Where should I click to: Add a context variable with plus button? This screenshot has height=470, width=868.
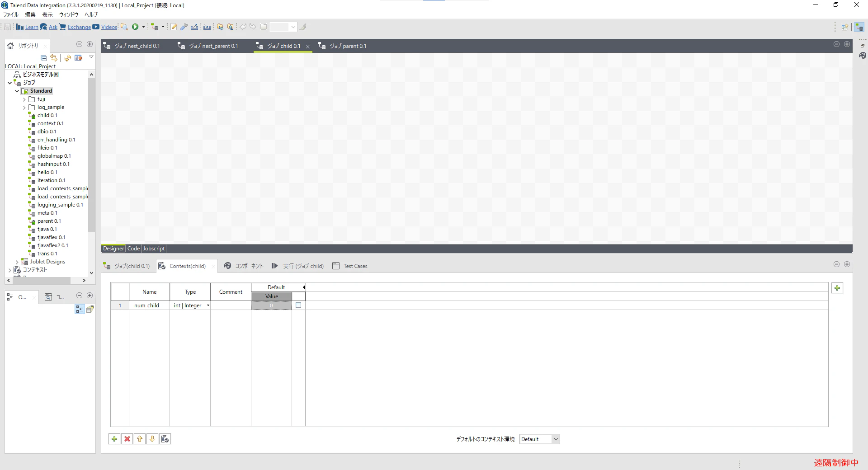tap(114, 439)
